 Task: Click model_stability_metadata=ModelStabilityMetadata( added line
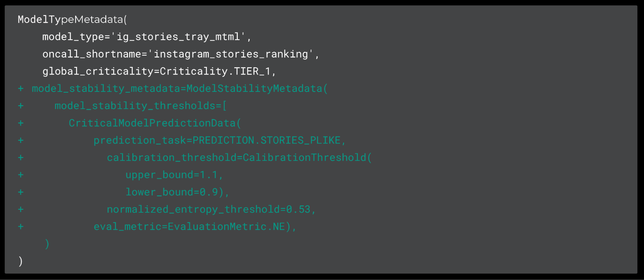click(180, 89)
